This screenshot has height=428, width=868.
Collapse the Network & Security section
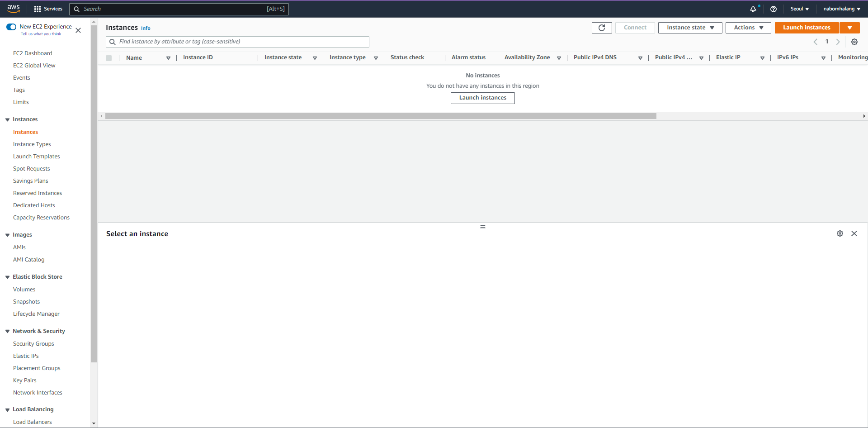click(7, 332)
